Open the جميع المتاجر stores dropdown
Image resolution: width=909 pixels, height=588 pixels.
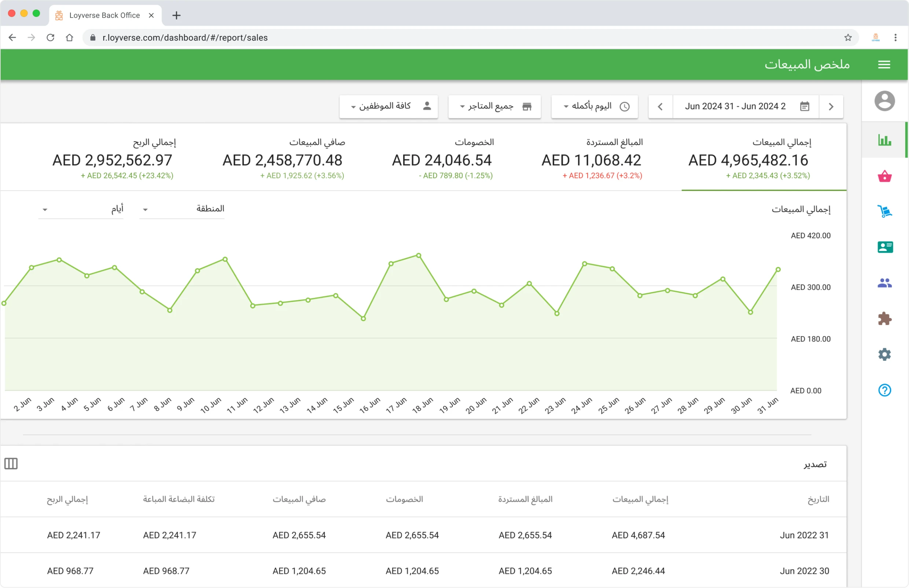point(494,107)
